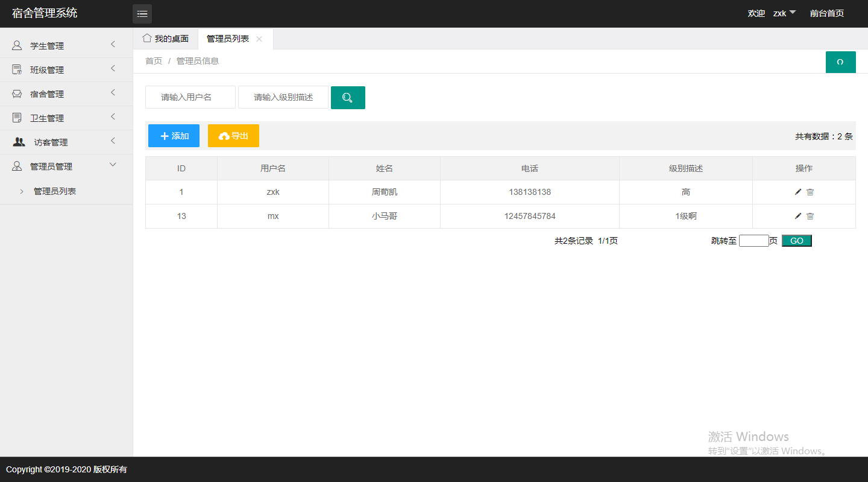Open the zxk user dropdown arrow
This screenshot has width=868, height=482.
coord(793,12)
